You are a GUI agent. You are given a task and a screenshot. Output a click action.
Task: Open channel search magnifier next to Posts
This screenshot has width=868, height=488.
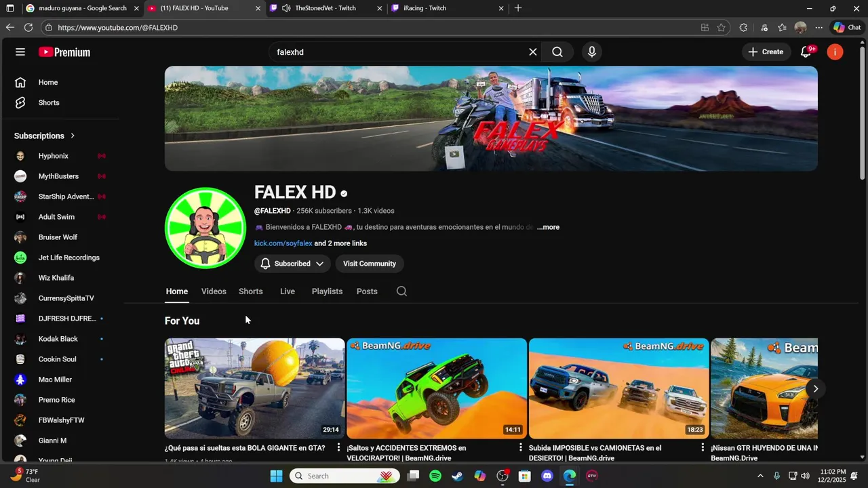coord(401,291)
